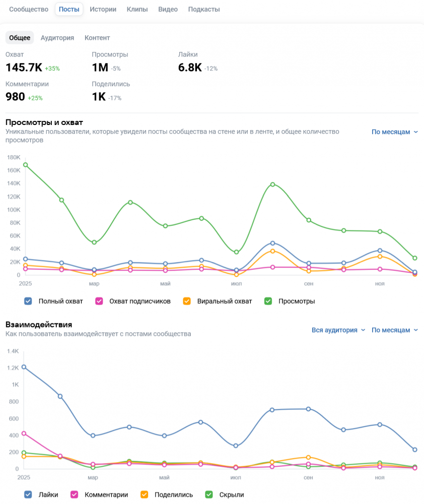The width and height of the screenshot is (424, 504).
Task: Open the Сообщество statistics tab
Action: point(29,9)
